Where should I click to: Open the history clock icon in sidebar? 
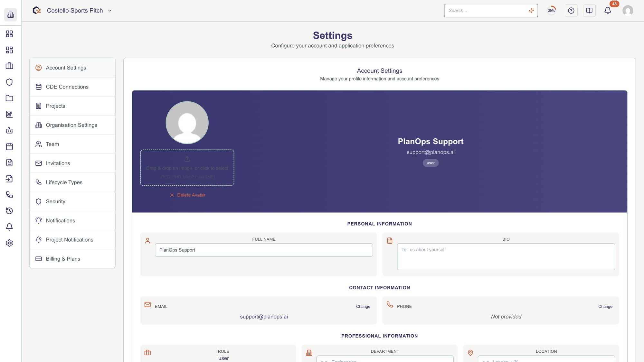pyautogui.click(x=9, y=211)
